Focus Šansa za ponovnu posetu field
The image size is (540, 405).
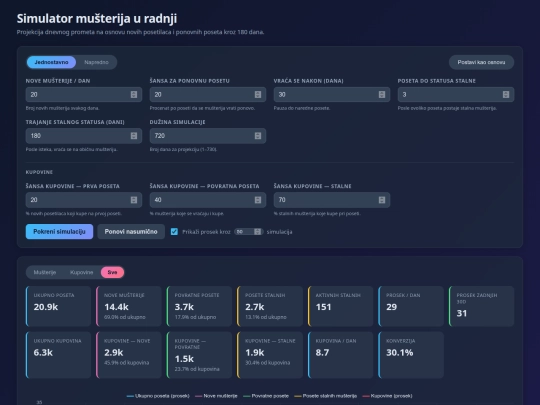point(208,94)
